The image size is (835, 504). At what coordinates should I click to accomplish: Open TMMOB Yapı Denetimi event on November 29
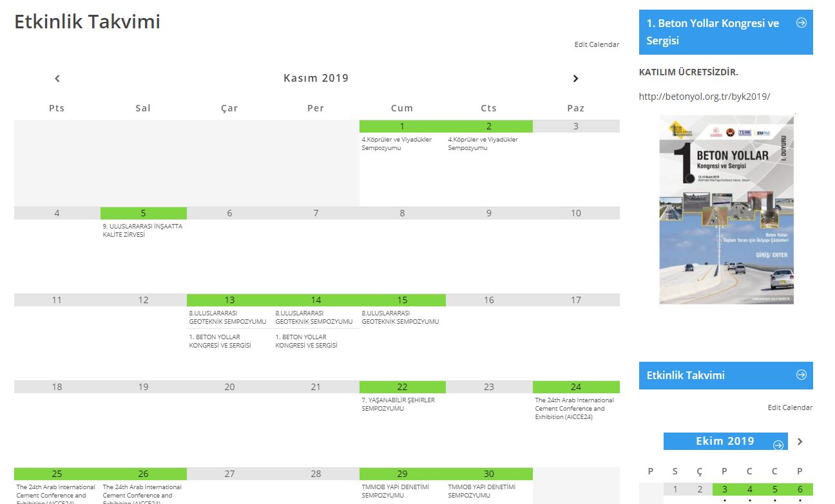click(396, 491)
